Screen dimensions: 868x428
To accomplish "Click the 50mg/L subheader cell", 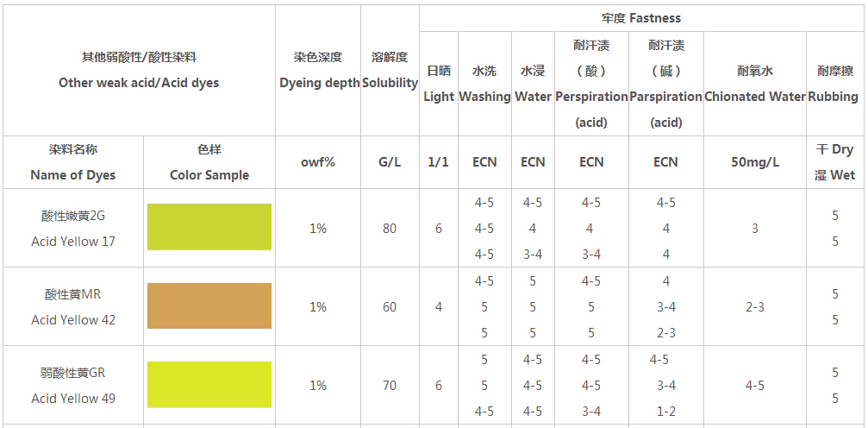I will point(754,162).
